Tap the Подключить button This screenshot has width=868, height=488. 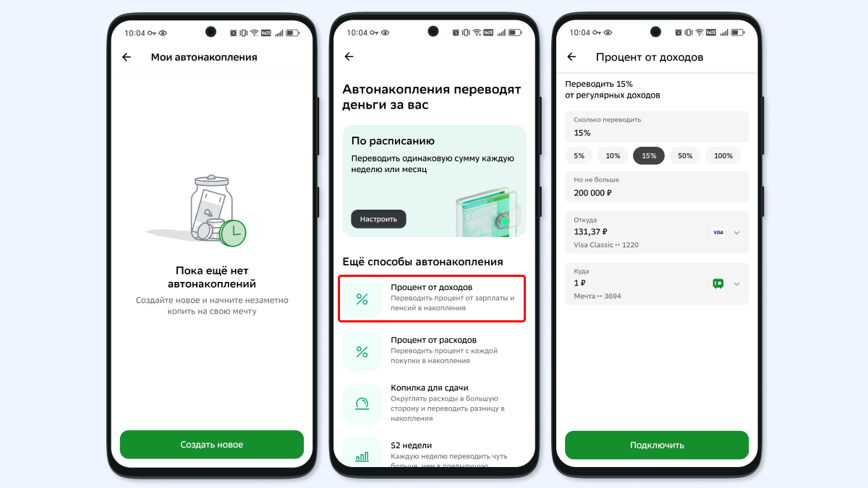coord(657,445)
